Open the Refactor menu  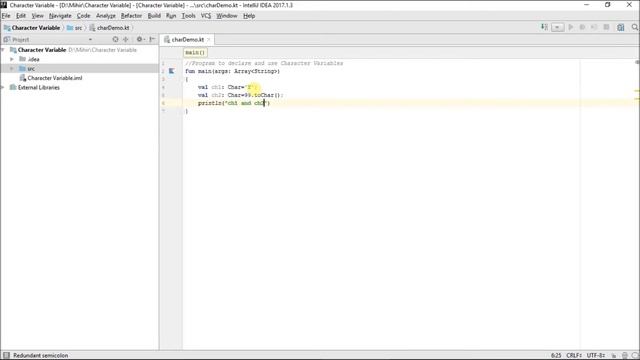click(131, 16)
